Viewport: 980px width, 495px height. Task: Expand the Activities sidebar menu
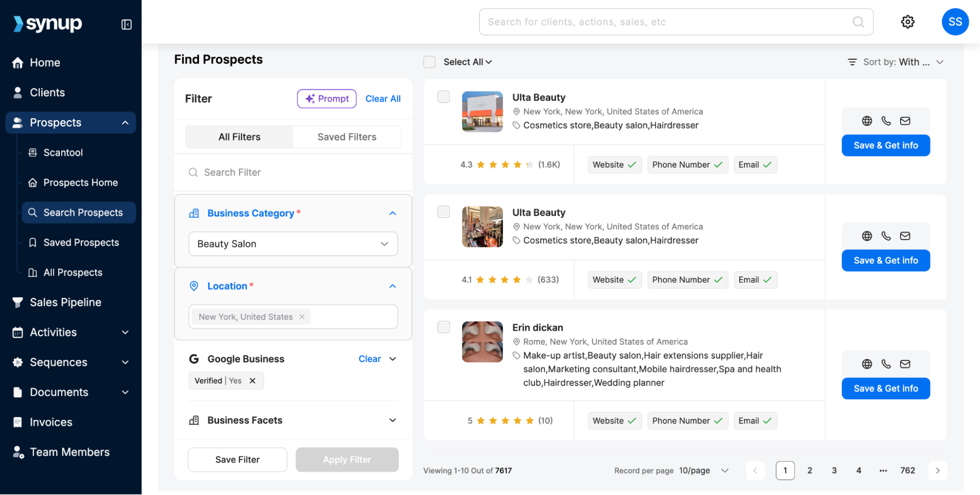click(125, 333)
